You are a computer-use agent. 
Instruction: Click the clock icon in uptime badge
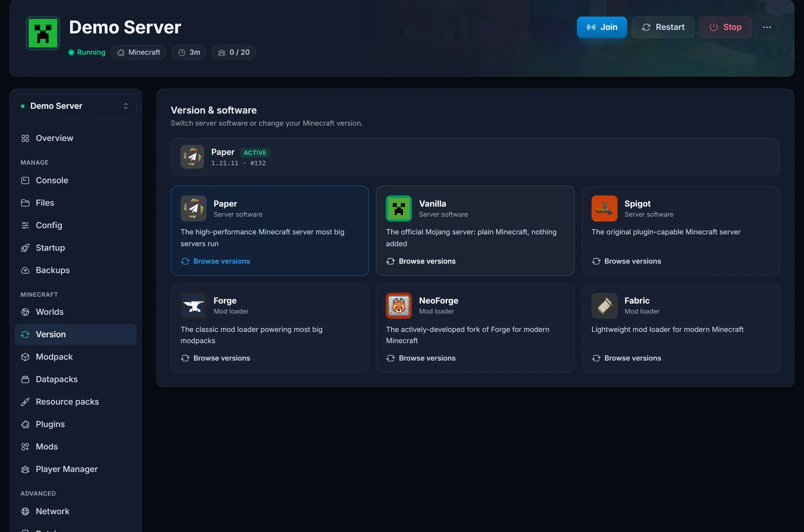182,52
